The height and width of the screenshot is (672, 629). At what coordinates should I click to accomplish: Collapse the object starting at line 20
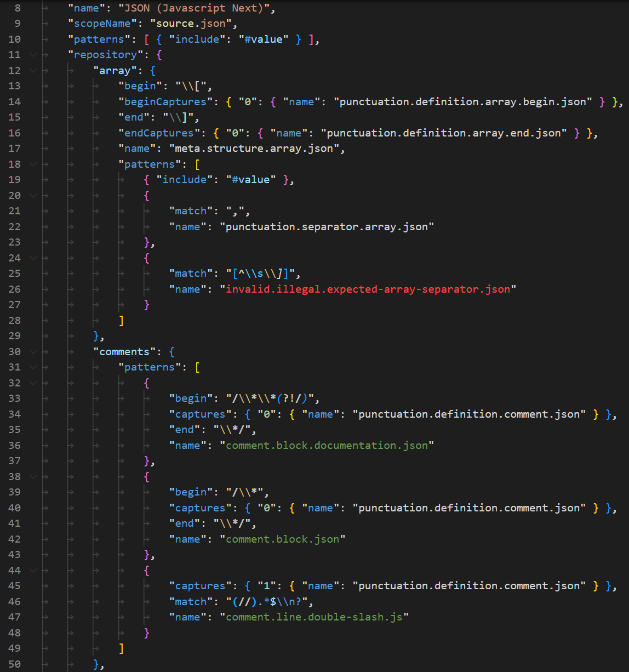pos(33,195)
